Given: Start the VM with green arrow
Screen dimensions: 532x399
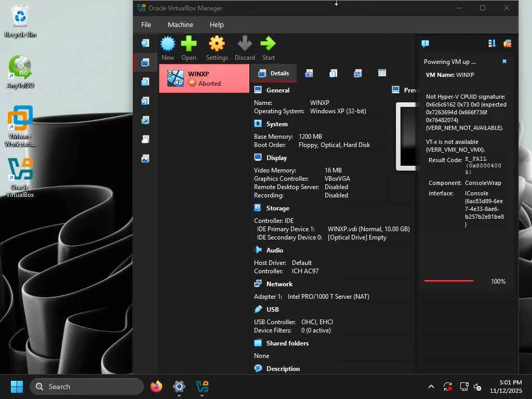Looking at the screenshot, I should (x=268, y=44).
